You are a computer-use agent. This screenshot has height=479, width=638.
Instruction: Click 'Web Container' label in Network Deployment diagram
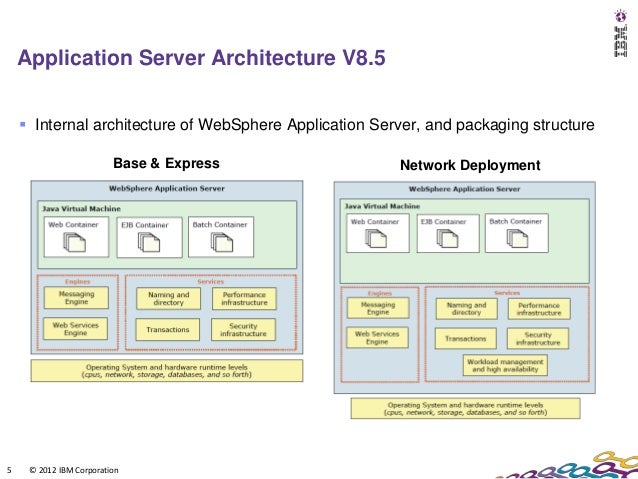375,222
